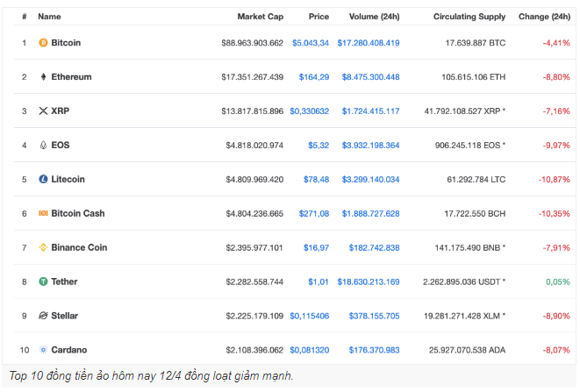Sort by the Price column header

pos(319,17)
